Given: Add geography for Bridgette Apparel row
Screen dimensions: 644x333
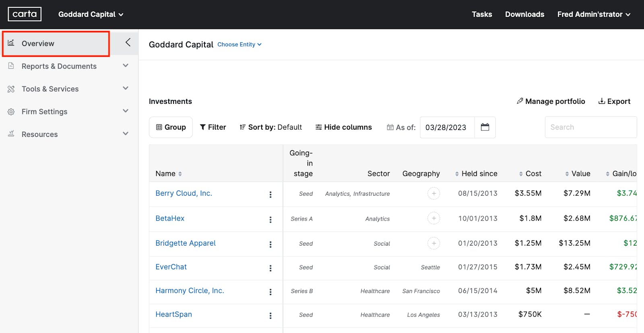Looking at the screenshot, I should [433, 243].
